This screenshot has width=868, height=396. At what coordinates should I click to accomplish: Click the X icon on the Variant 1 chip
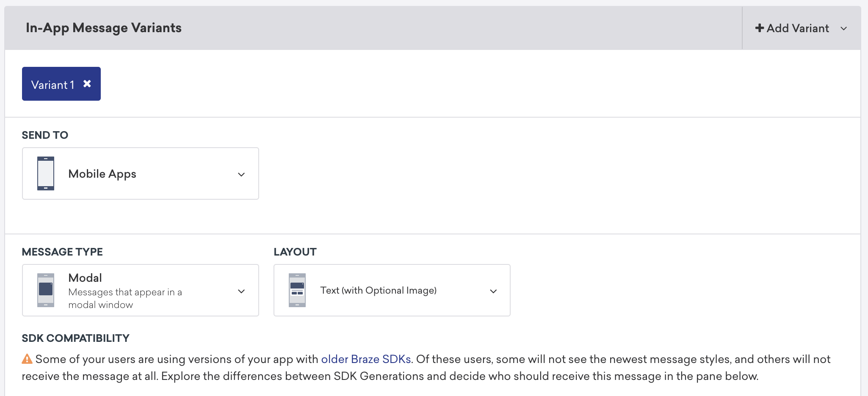point(88,84)
